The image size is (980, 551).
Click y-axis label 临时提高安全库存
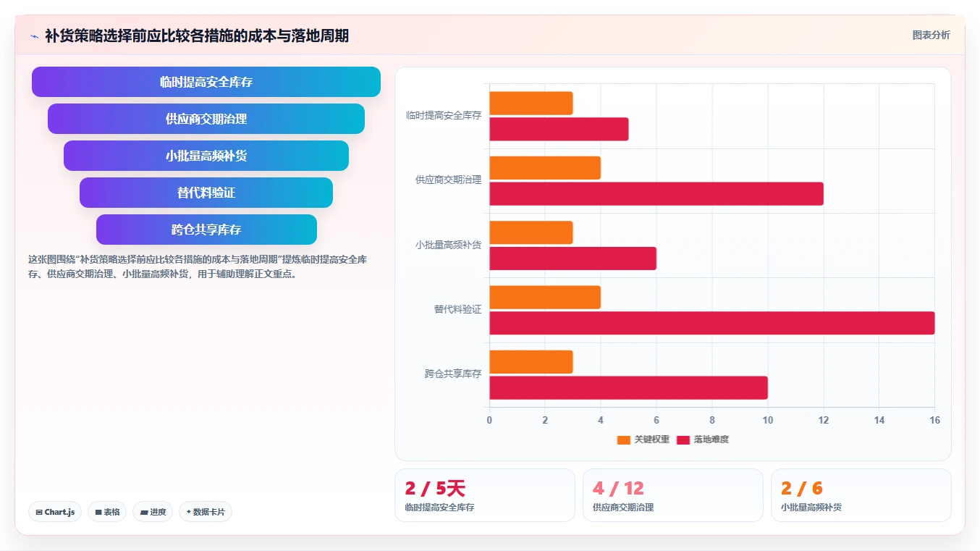pos(444,115)
